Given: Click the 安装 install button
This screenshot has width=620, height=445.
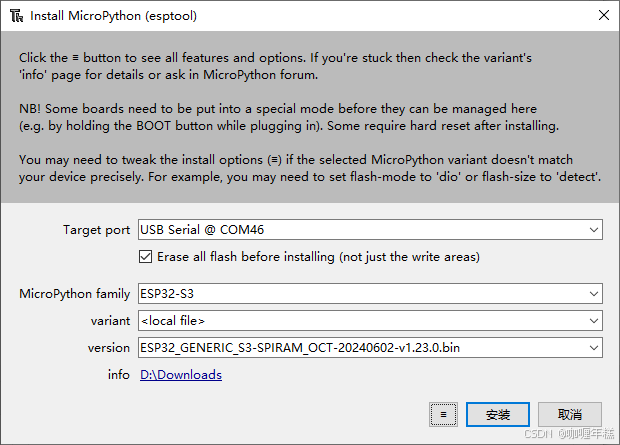Looking at the screenshot, I should point(498,415).
